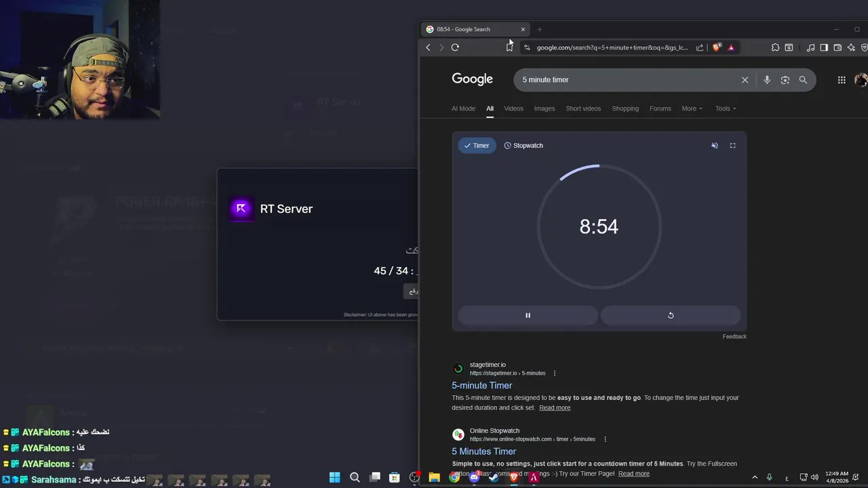Start voice search with microphone icon

767,80
